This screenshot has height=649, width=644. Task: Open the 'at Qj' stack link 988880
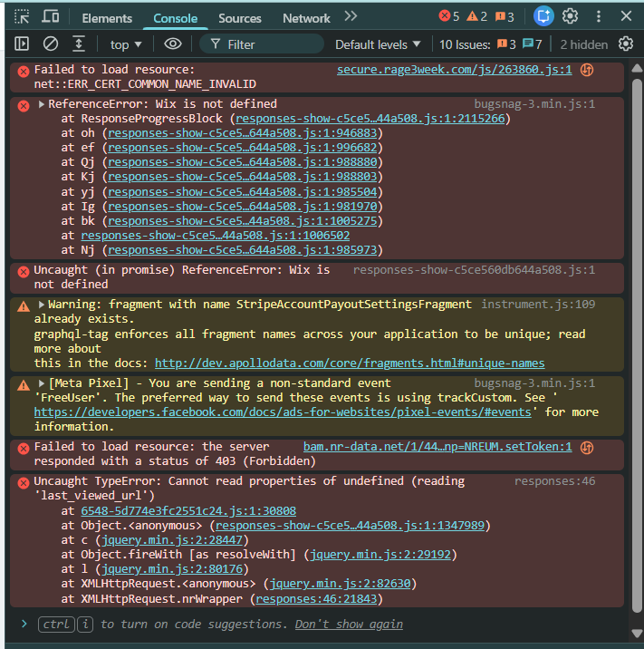click(243, 162)
